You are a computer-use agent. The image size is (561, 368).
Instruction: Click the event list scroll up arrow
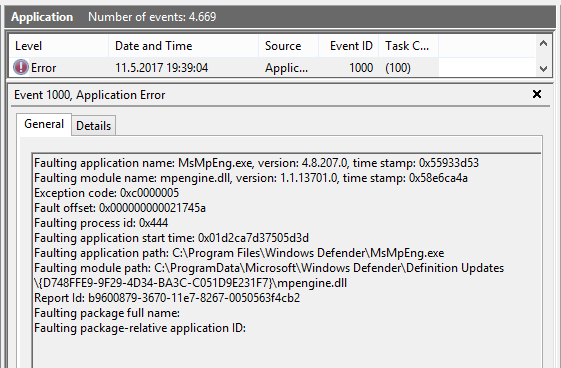pyautogui.click(x=543, y=44)
